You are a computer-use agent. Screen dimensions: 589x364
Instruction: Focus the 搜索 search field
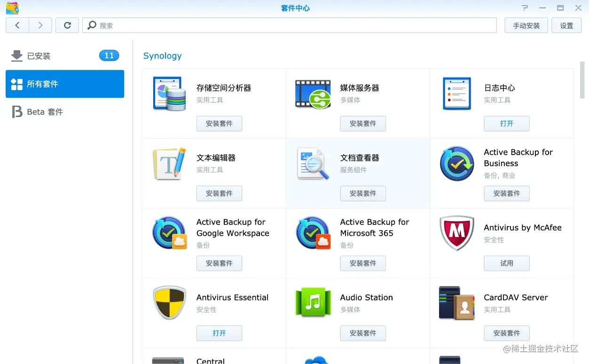pyautogui.click(x=290, y=25)
